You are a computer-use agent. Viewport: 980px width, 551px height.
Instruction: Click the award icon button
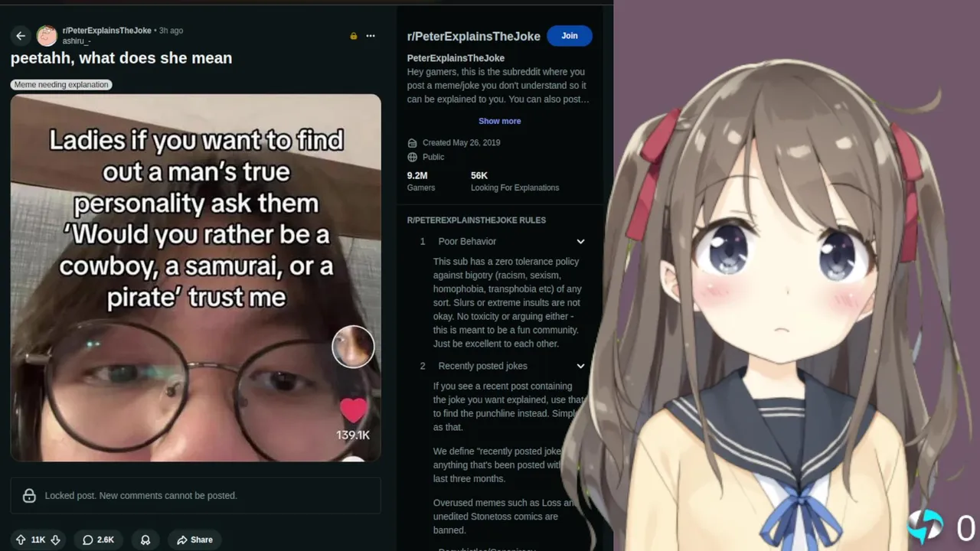145,540
